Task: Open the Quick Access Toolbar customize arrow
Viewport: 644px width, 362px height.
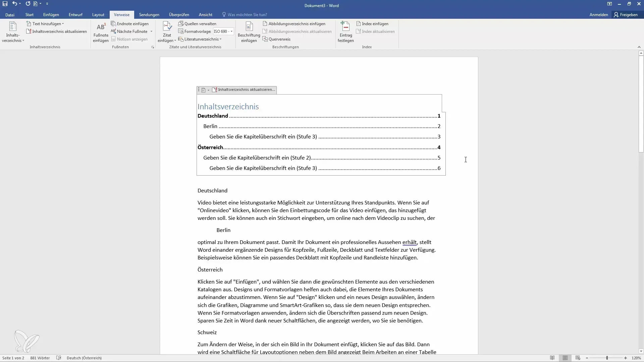Action: pos(47,4)
